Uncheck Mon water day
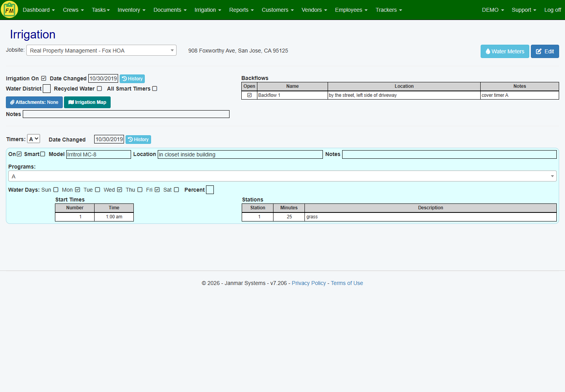Viewport: 565px width, 392px height. coord(77,190)
